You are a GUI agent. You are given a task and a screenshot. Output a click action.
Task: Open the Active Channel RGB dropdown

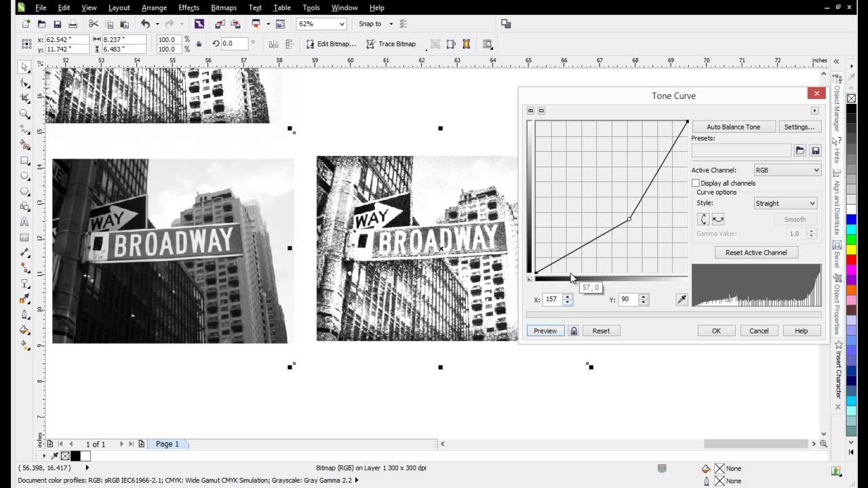(x=787, y=170)
